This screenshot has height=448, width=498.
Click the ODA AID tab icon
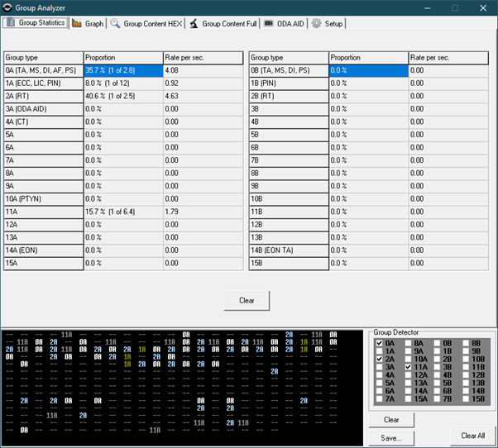tap(269, 24)
